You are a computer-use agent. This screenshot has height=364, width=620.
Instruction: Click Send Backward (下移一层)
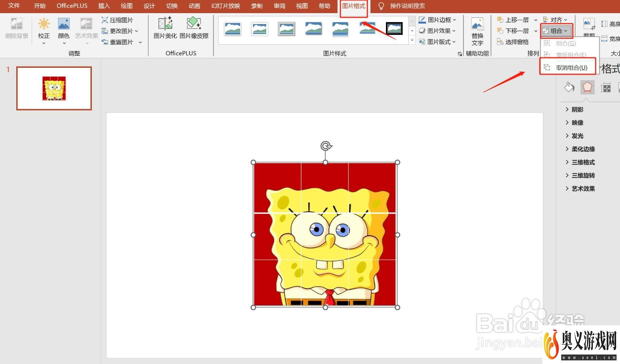pos(513,31)
